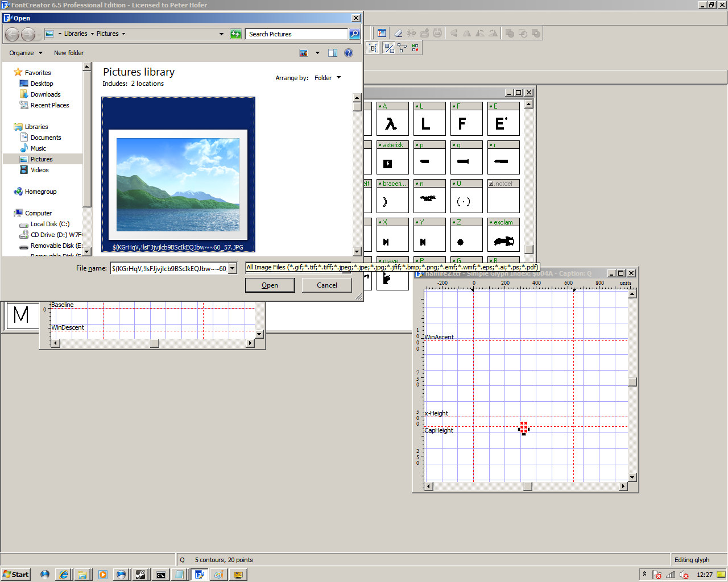Toggle the preview pane button
728x582 pixels.
click(x=333, y=53)
